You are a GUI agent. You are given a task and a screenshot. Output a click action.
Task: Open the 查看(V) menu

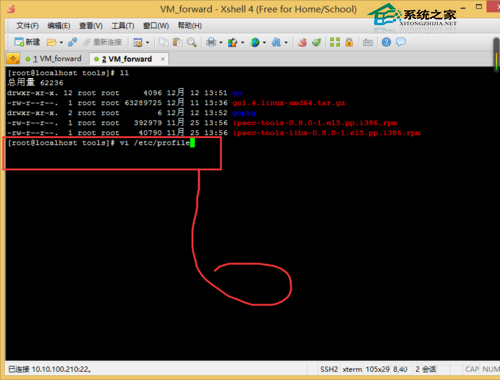(91, 26)
